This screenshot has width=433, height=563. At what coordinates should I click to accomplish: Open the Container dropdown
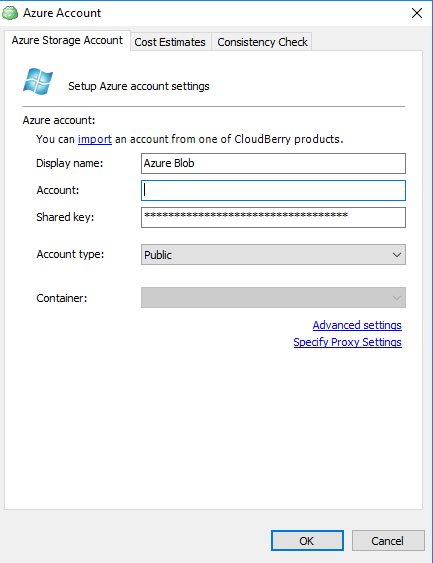[x=273, y=297]
